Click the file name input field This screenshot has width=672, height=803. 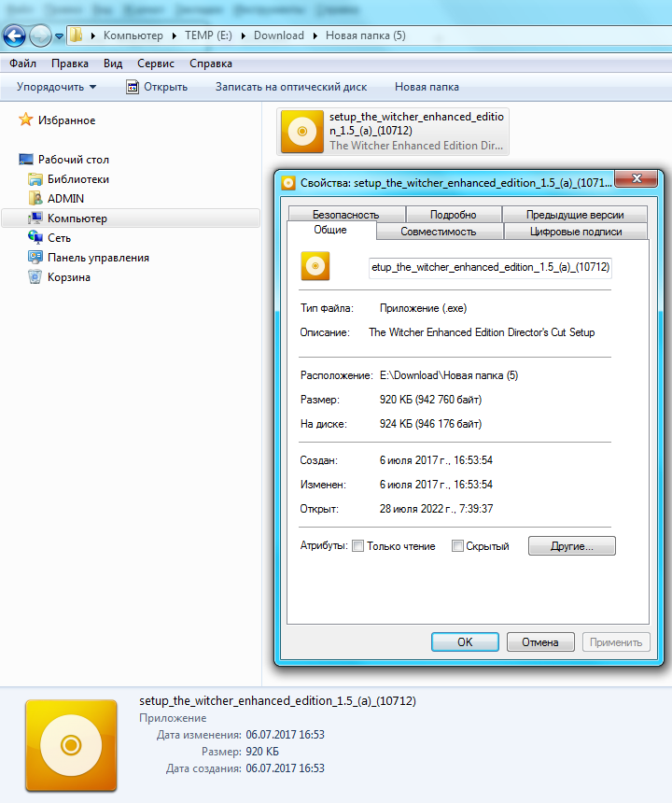click(x=490, y=267)
